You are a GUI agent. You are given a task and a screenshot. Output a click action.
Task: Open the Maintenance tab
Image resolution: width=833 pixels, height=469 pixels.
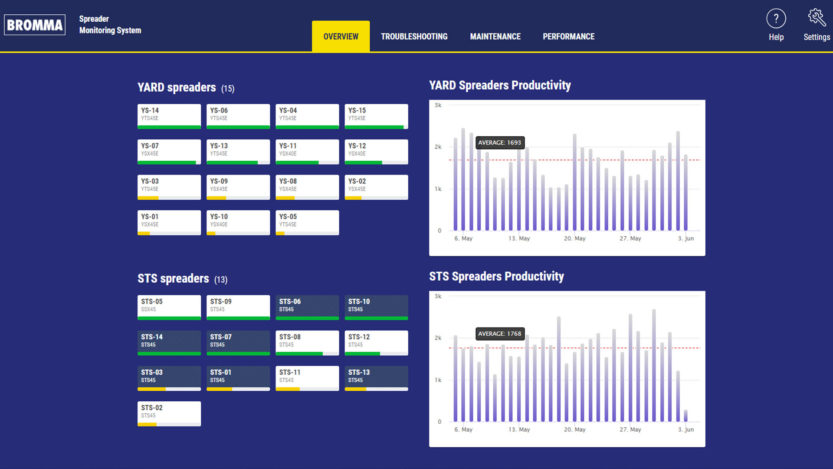495,37
